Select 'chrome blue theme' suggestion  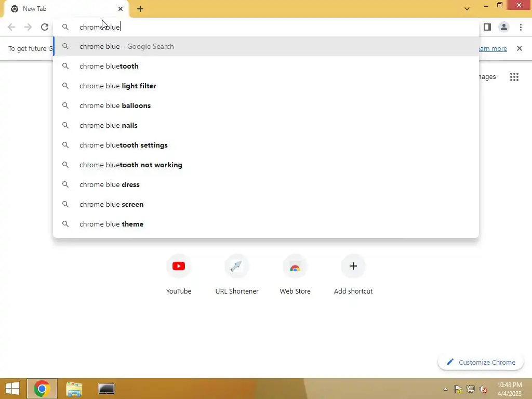point(266,224)
